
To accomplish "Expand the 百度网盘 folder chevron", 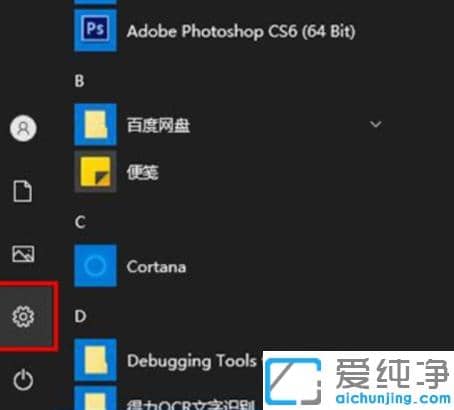I will click(x=376, y=124).
